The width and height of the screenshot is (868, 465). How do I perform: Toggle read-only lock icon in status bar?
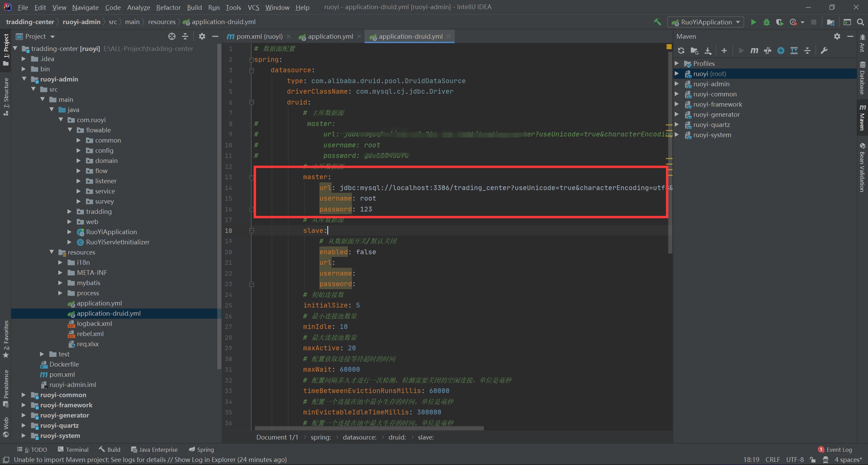[x=813, y=460]
